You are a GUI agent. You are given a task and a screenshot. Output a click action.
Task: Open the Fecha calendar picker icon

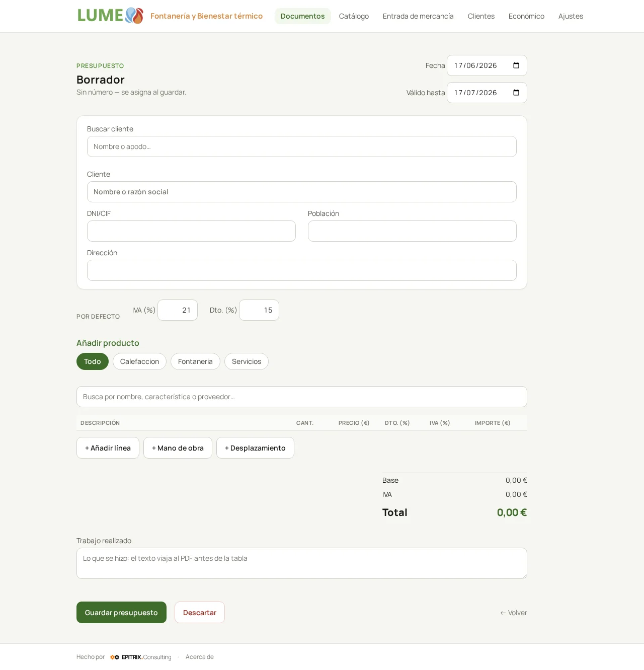[x=516, y=65]
